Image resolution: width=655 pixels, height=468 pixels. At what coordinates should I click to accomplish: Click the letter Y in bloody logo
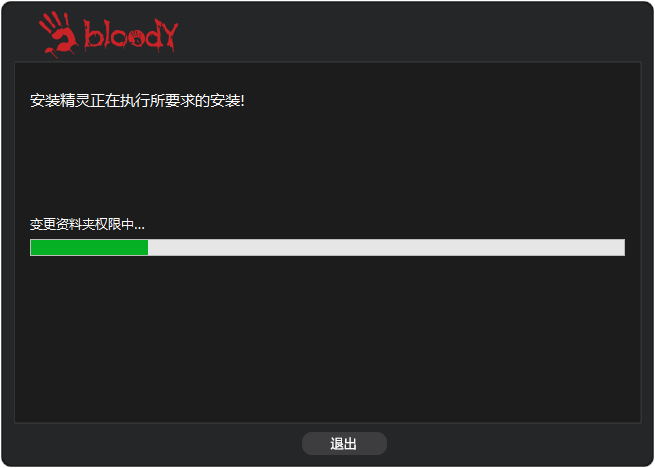[169, 35]
